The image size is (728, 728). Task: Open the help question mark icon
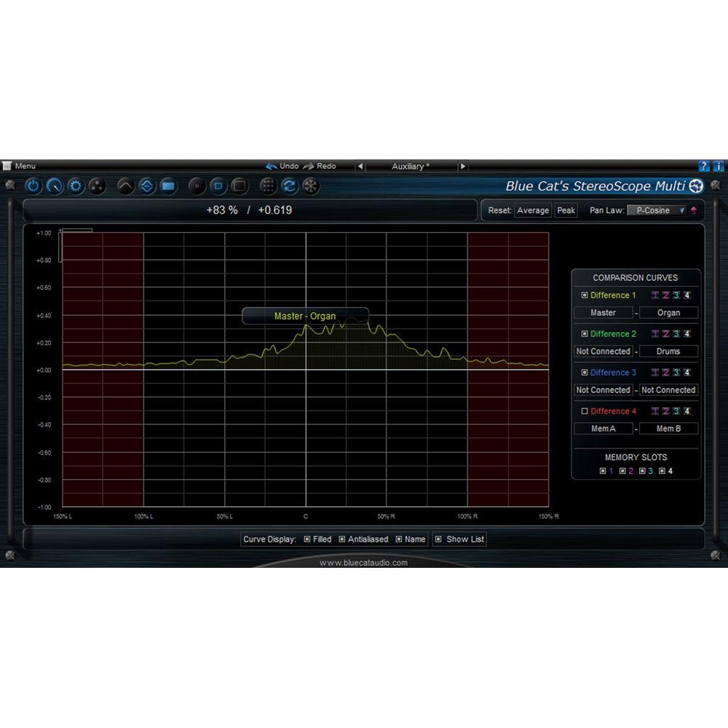pos(704,166)
